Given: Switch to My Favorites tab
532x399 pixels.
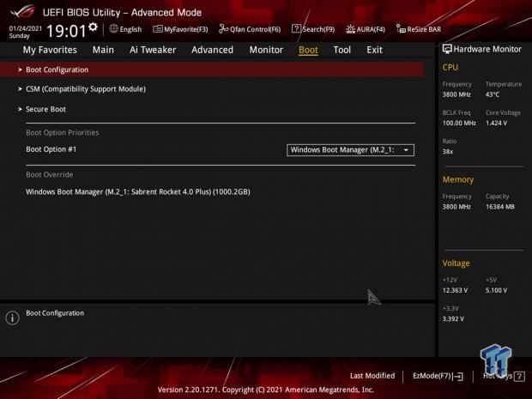Looking at the screenshot, I should (x=50, y=50).
